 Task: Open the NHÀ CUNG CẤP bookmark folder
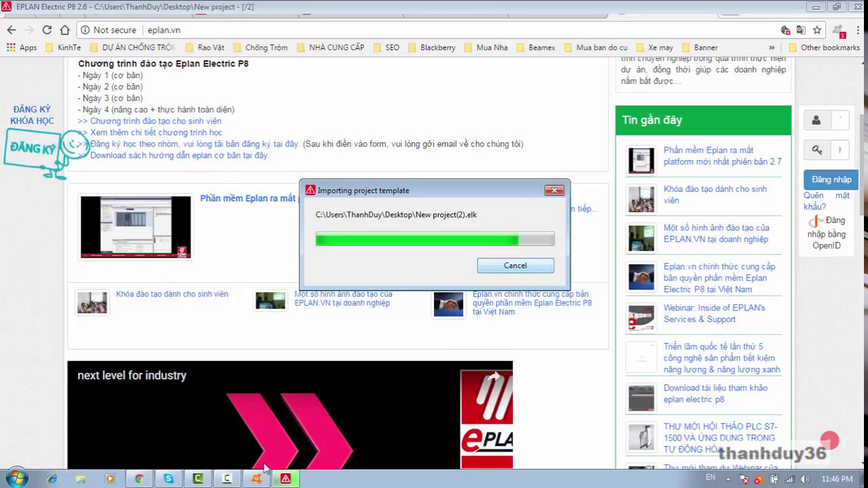(x=330, y=47)
